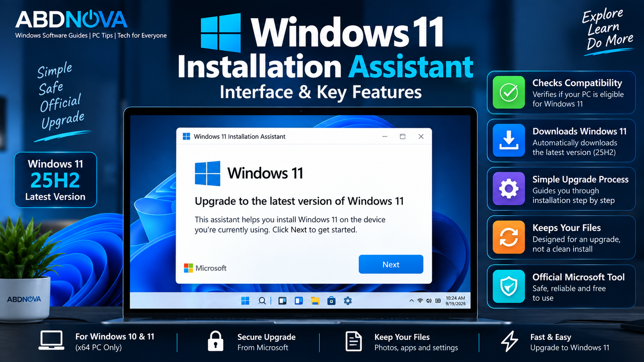Screen dimensions: 644x362
Task: Click the Microsoft logo in the dialog footer
Action: point(205,268)
